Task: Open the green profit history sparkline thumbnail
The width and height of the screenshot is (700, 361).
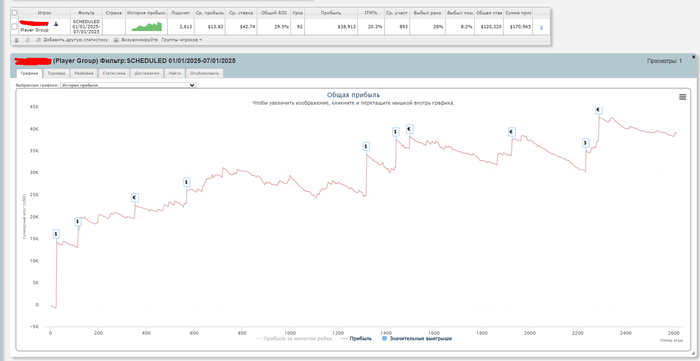Action: (x=146, y=27)
